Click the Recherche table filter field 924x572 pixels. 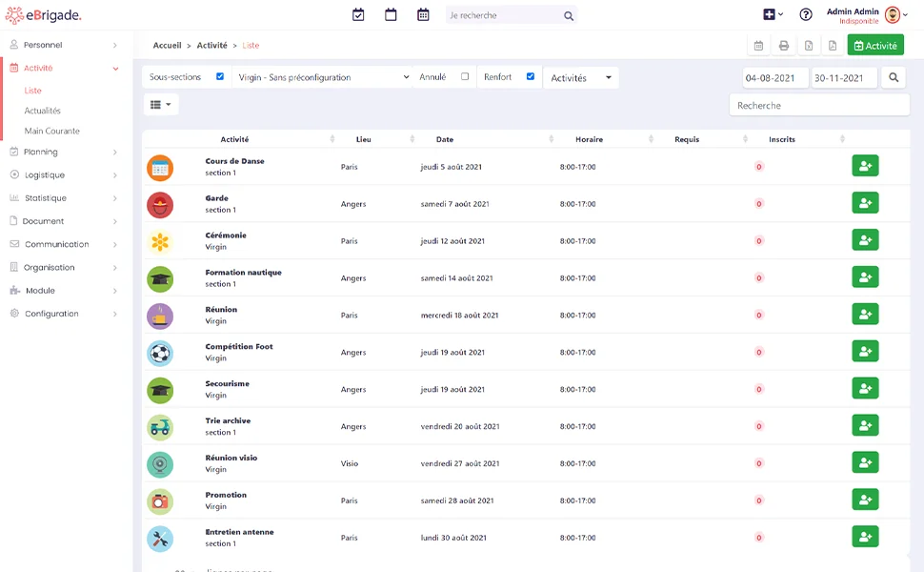point(819,105)
